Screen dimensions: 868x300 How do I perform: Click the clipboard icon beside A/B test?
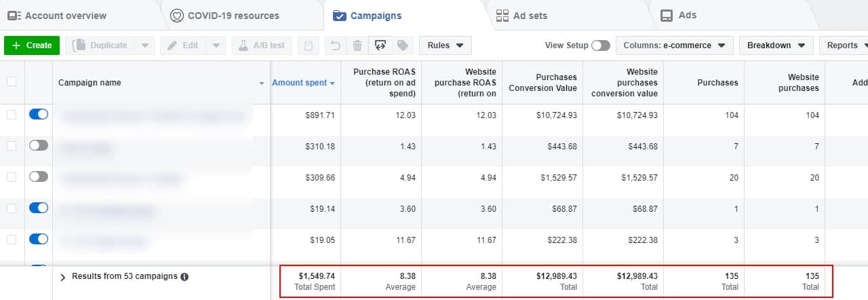pos(309,45)
